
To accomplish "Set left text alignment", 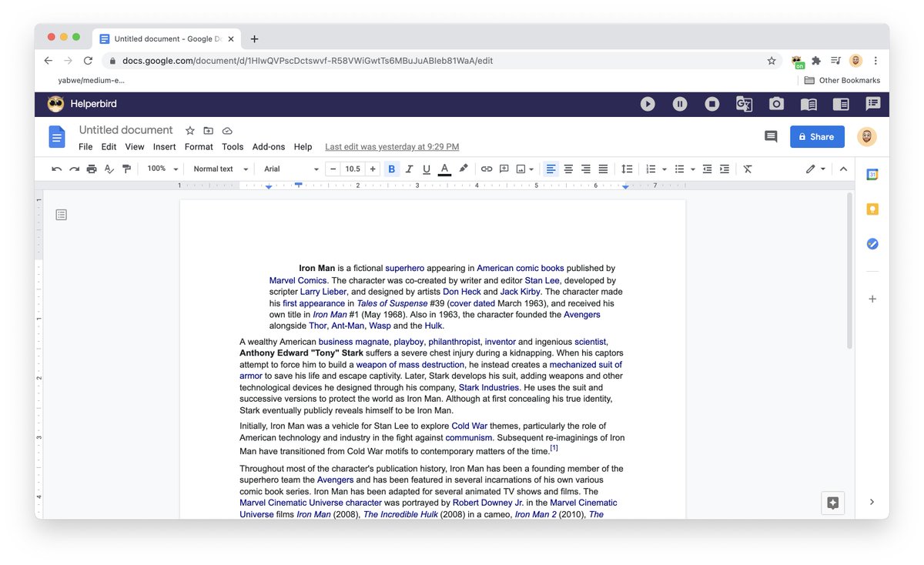I will (x=551, y=169).
